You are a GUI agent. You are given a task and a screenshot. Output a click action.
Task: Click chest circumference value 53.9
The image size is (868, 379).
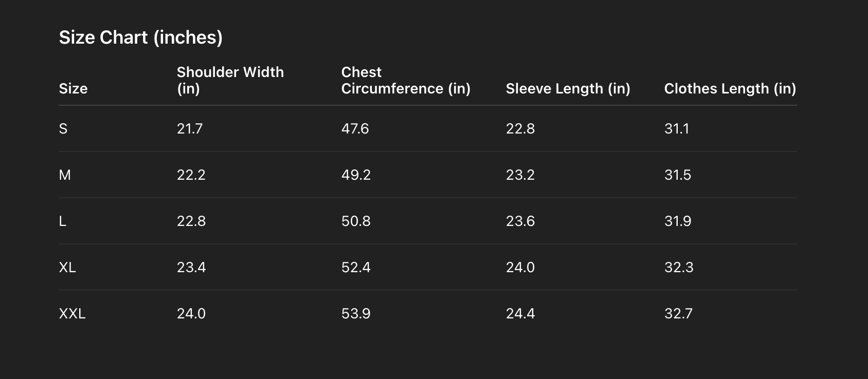pos(356,313)
